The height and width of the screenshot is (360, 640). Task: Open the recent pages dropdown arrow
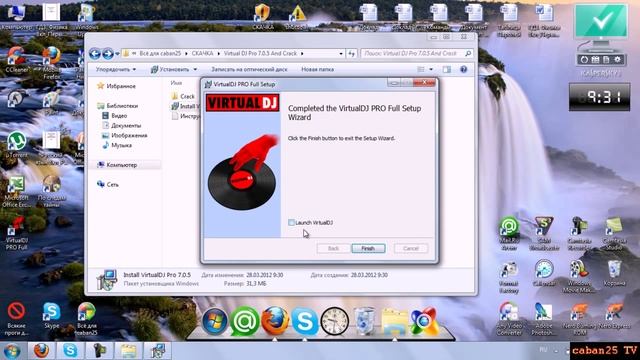point(118,53)
